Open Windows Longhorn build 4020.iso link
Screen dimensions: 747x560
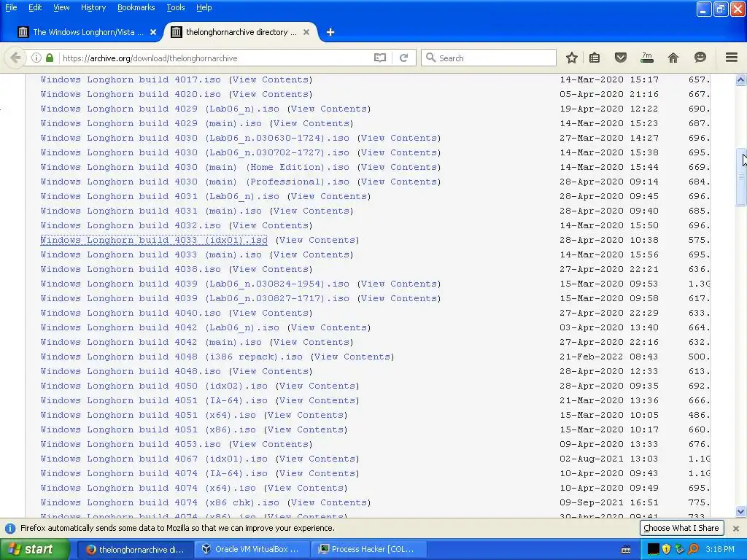[x=131, y=94]
